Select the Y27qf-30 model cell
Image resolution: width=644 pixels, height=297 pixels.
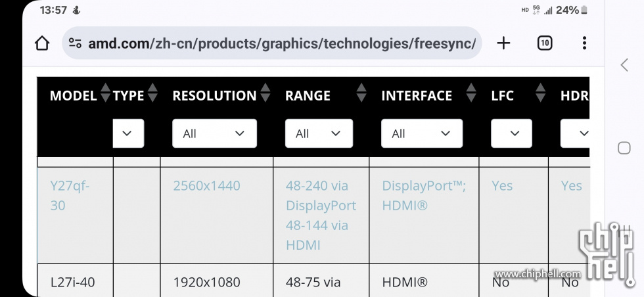point(75,216)
